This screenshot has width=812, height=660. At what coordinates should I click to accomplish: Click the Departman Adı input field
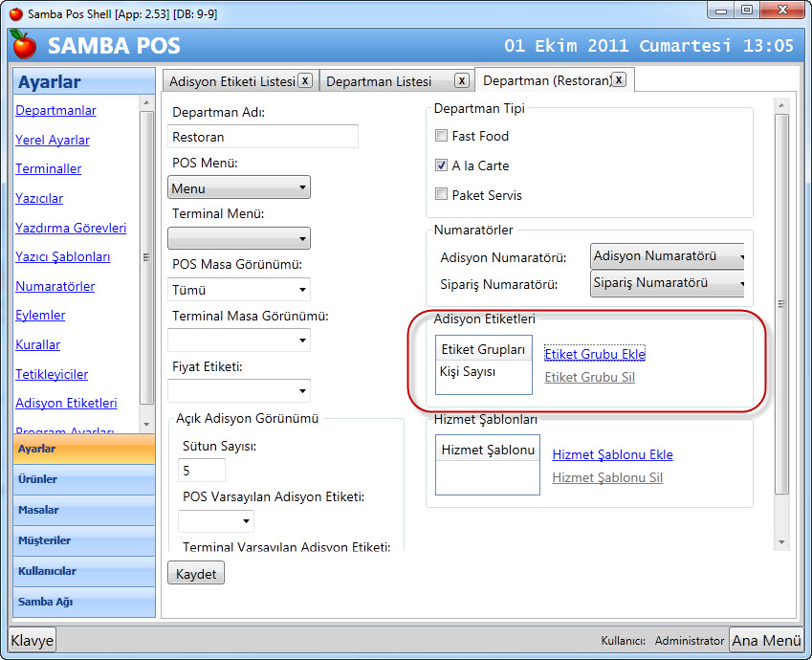263,136
